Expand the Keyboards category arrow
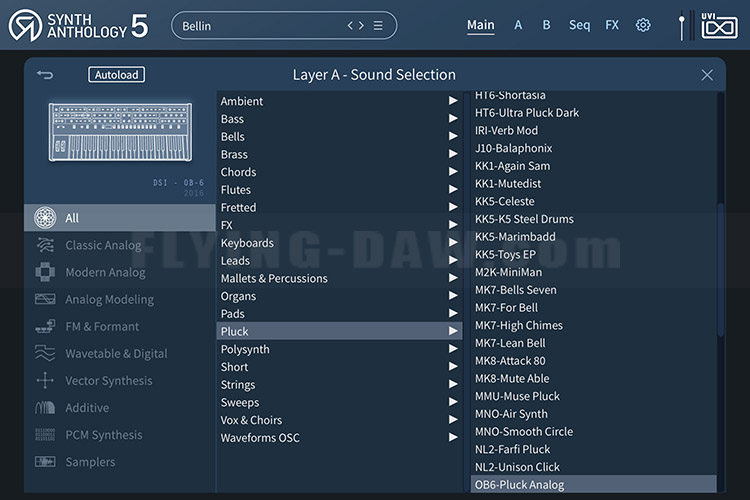This screenshot has height=500, width=750. pyautogui.click(x=452, y=242)
